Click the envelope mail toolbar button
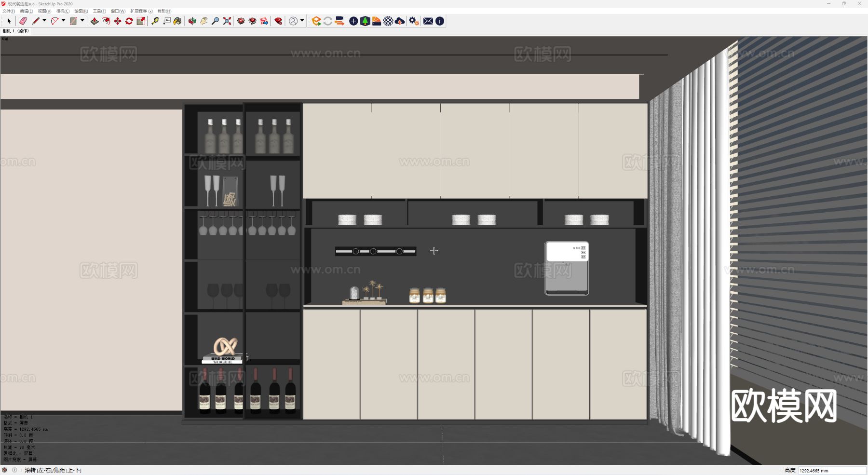The width and height of the screenshot is (868, 475). [x=428, y=21]
